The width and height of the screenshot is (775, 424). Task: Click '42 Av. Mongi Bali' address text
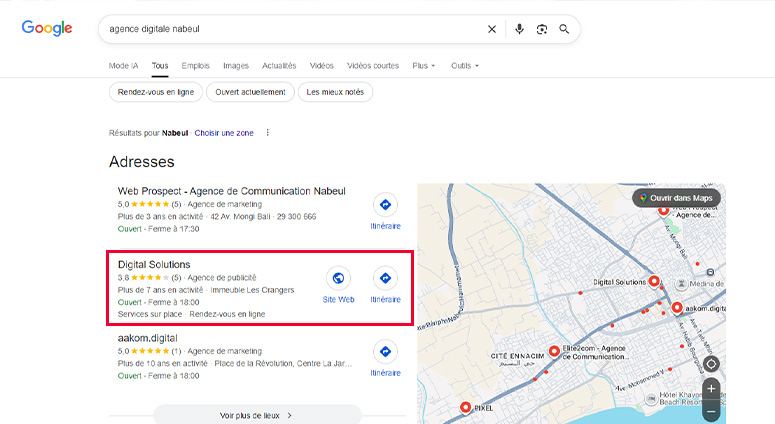click(x=240, y=216)
